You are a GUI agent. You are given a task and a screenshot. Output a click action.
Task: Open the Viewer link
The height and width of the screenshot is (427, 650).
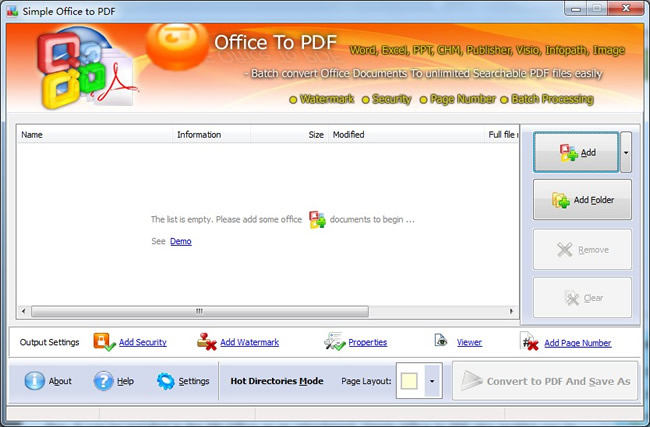[x=469, y=342]
